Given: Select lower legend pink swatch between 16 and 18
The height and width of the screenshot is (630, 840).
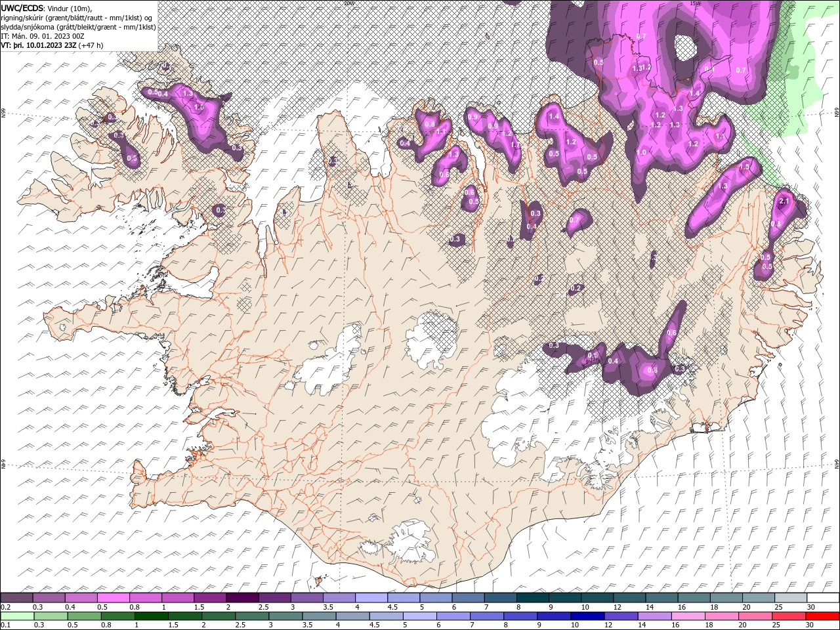Looking at the screenshot, I should pos(688,616).
